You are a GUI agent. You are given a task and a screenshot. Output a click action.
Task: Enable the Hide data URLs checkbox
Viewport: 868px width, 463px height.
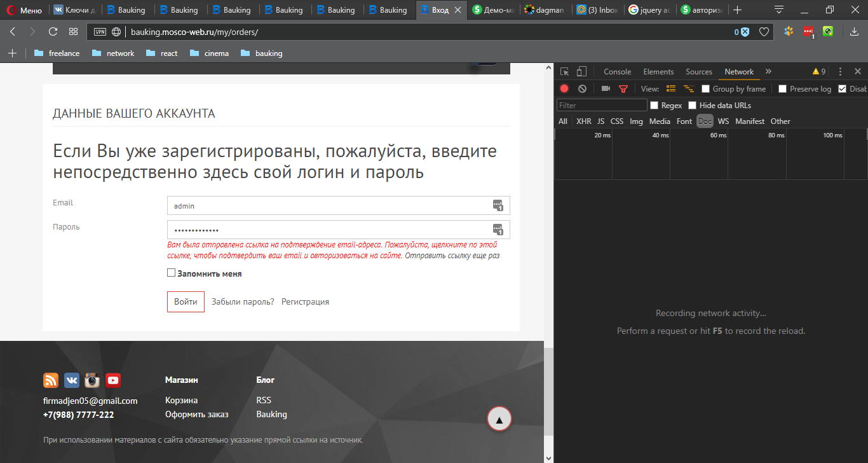(692, 106)
